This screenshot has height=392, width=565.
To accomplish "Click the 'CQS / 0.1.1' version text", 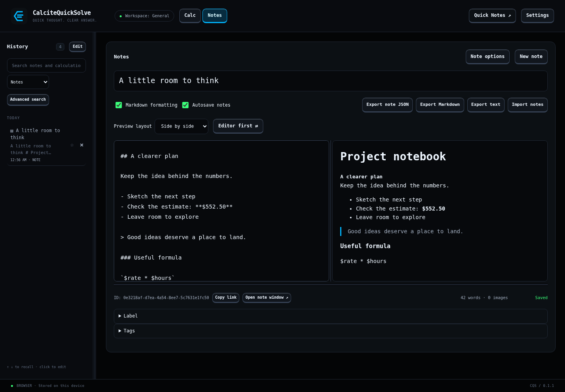I will (x=542, y=386).
